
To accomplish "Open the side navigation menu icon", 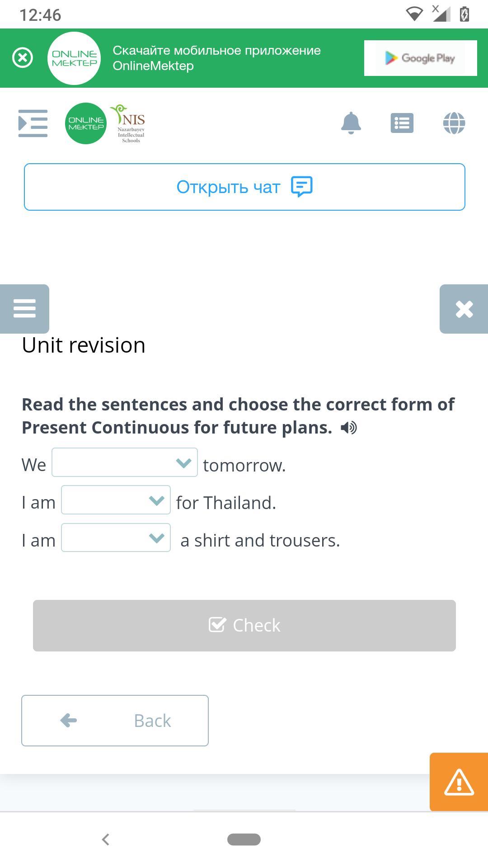I will (x=33, y=123).
